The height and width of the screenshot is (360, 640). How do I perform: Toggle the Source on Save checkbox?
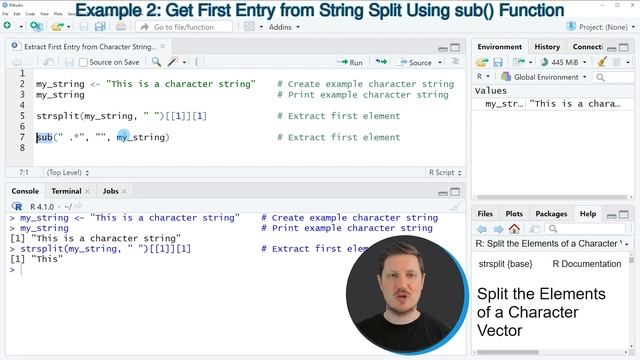pyautogui.click(x=83, y=62)
